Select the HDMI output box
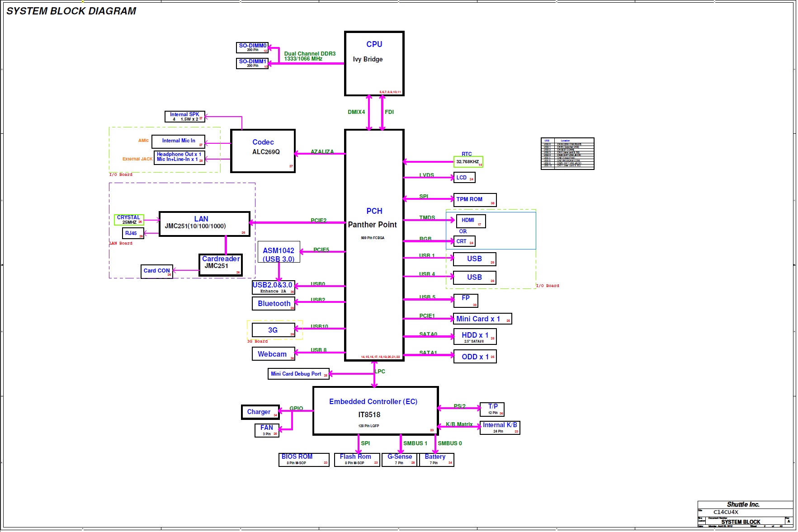Screen dimensions: 798x532 coord(471,221)
